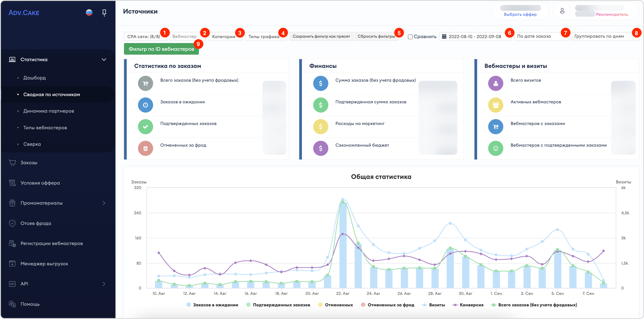Click Сбросить фильтры button
The image size is (644, 319).
(x=376, y=37)
